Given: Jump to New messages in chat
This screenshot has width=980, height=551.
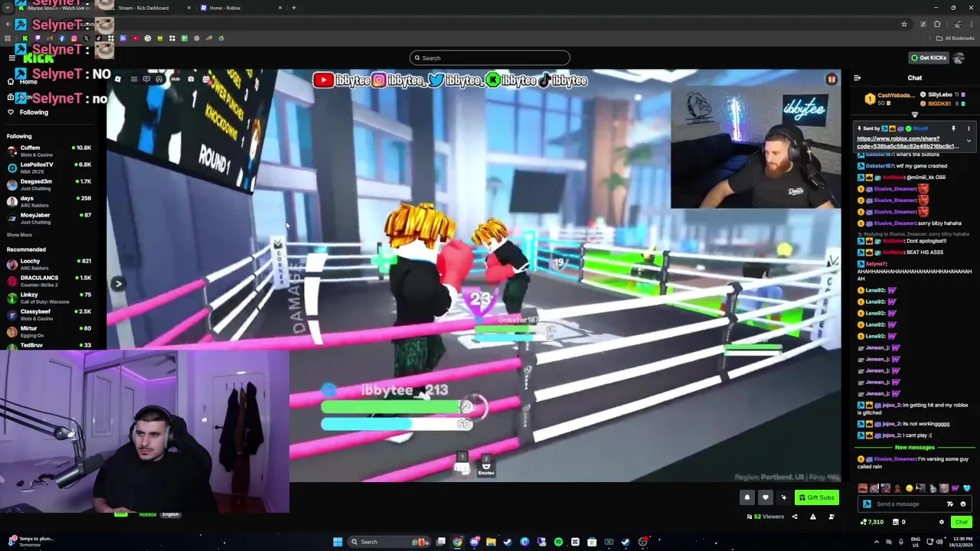Looking at the screenshot, I should pyautogui.click(x=914, y=448).
